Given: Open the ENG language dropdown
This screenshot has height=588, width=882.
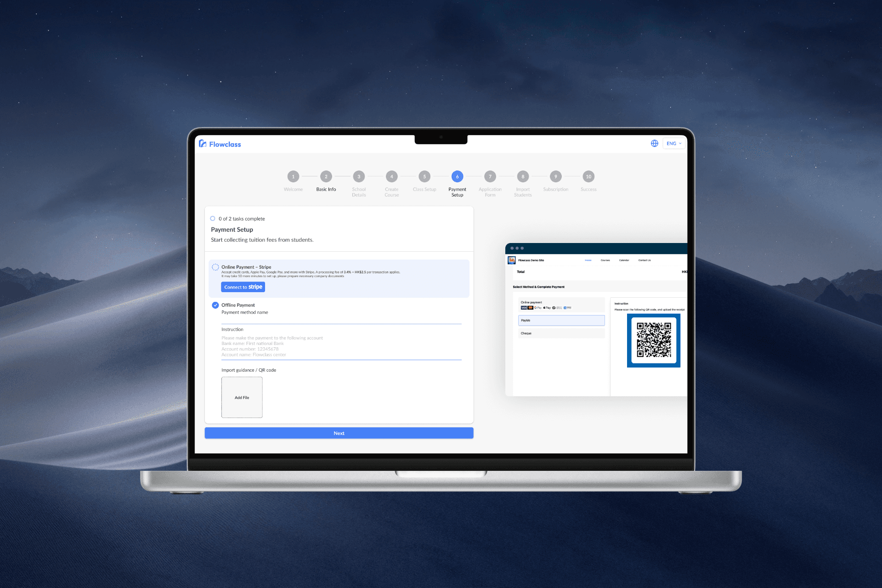Looking at the screenshot, I should (673, 143).
